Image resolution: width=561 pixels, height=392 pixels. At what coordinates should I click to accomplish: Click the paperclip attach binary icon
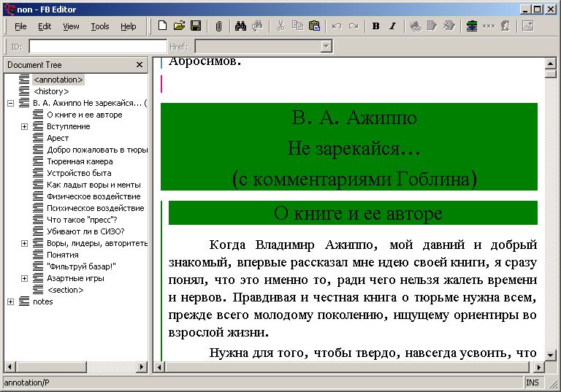pos(218,26)
